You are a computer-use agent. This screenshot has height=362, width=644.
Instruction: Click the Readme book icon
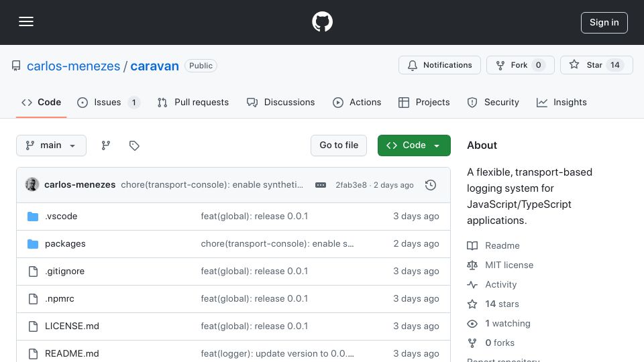click(x=472, y=246)
